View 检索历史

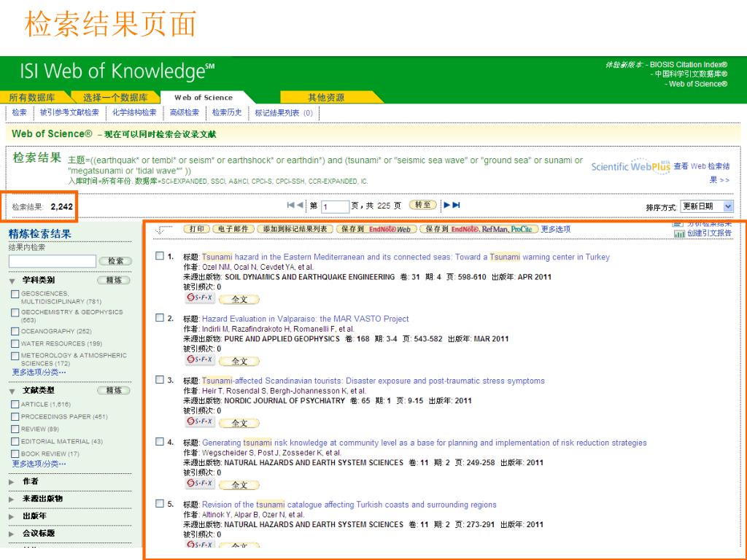pos(227,112)
